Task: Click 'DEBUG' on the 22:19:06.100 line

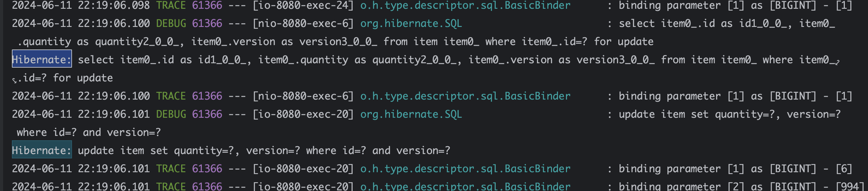Action: [171, 23]
